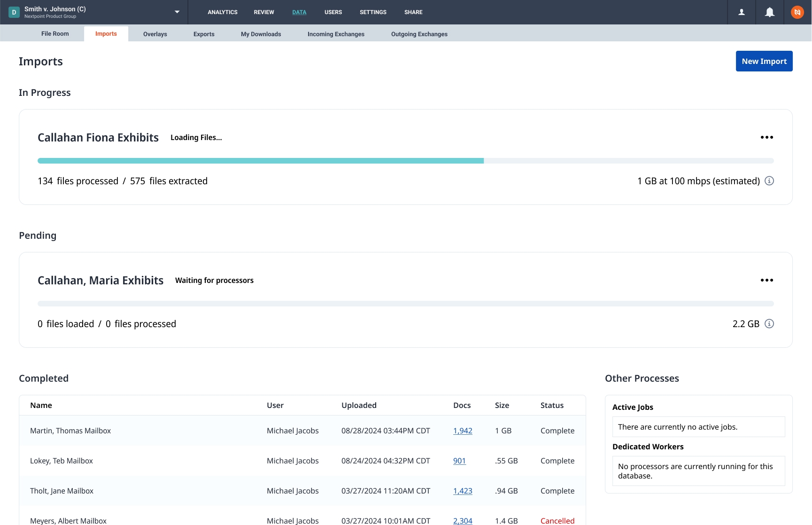The width and height of the screenshot is (812, 525).
Task: Open the three-dot menu for Callahan Fiona Exhibits
Action: click(766, 137)
